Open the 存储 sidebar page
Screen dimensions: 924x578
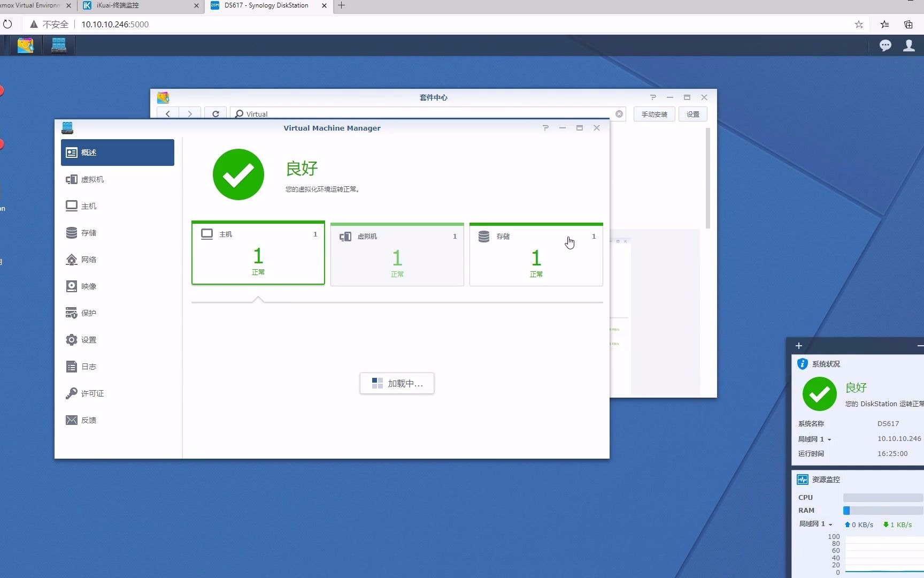coord(118,233)
